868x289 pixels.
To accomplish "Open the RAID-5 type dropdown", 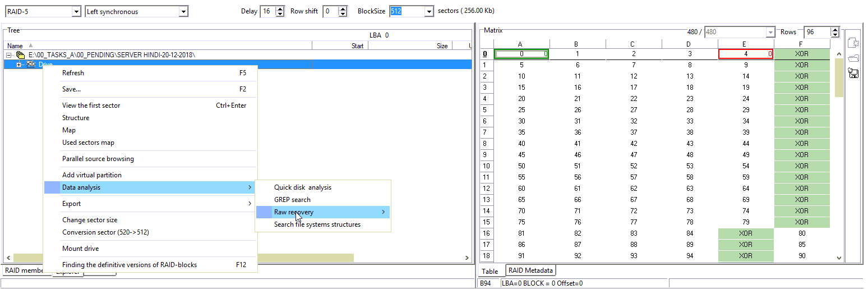I will point(76,12).
